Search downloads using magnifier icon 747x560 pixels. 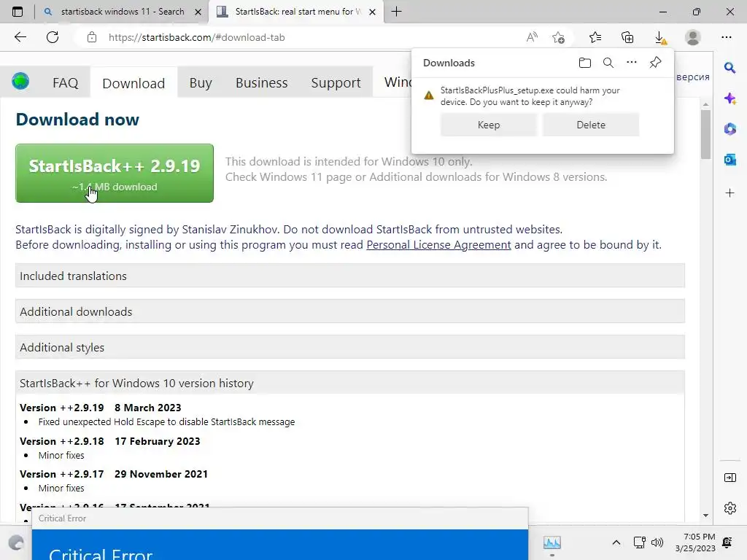tap(608, 63)
